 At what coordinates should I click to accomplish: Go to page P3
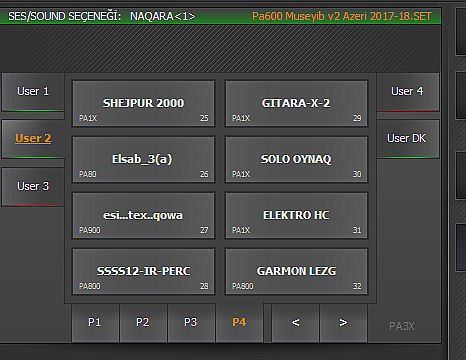(191, 322)
